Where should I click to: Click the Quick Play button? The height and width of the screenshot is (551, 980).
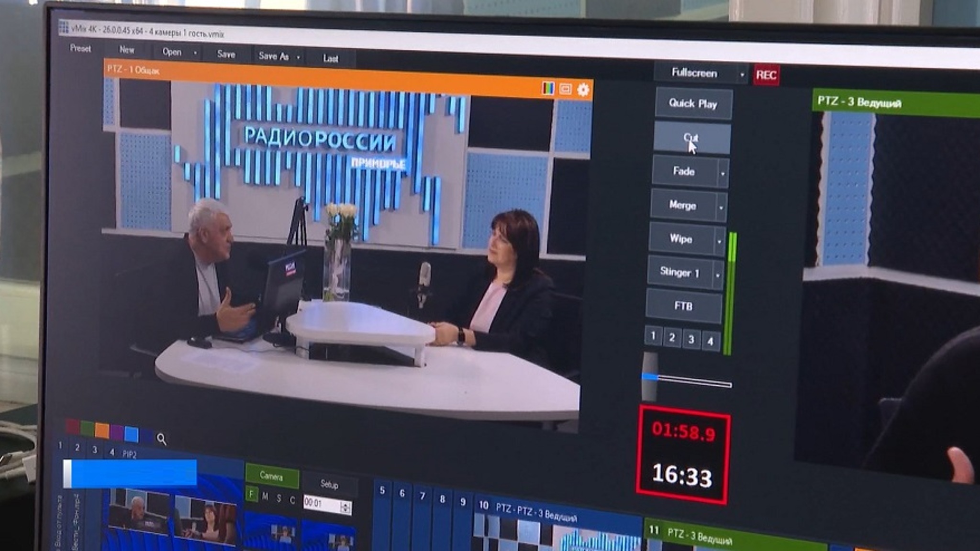(x=693, y=103)
